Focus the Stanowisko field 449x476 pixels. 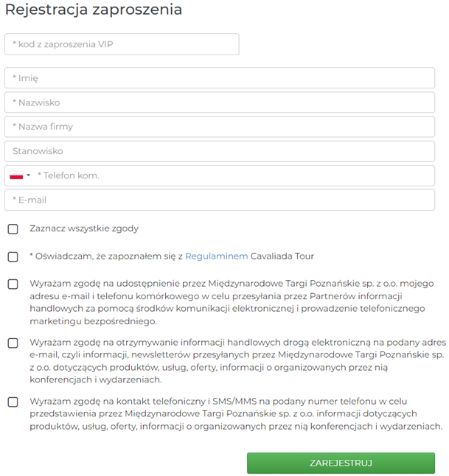[x=220, y=151]
